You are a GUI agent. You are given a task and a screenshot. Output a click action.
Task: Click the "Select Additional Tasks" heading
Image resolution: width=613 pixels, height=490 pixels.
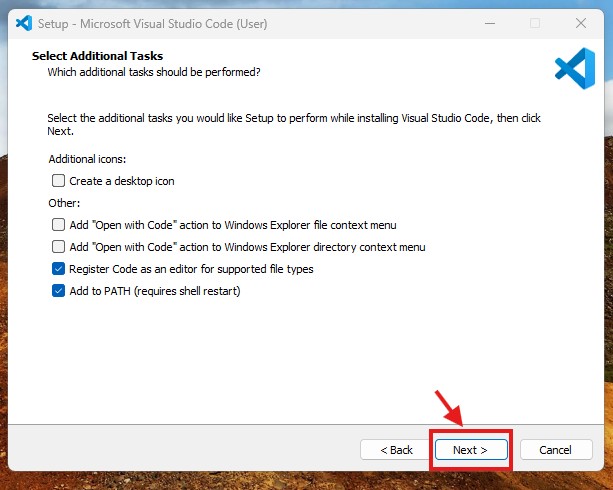coord(97,56)
